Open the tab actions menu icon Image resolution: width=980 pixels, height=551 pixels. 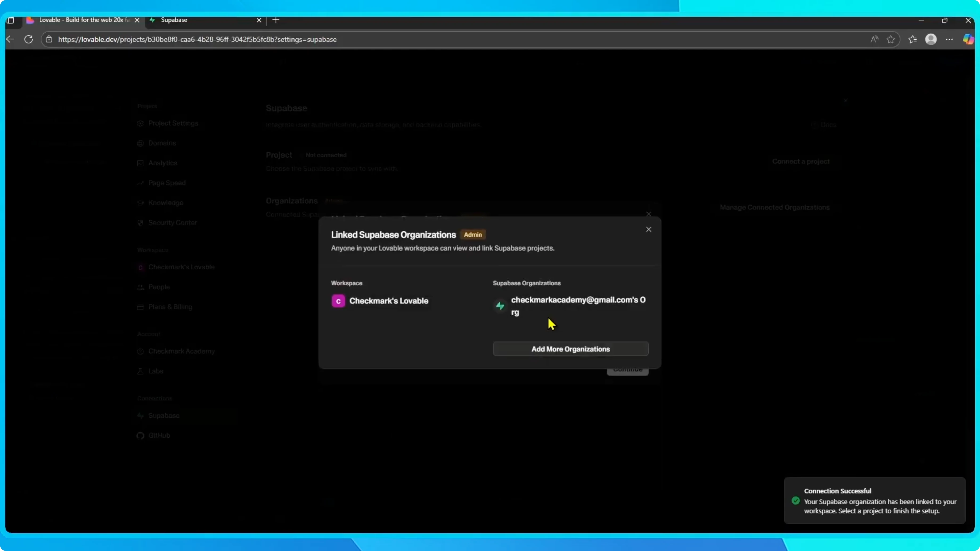tap(11, 20)
